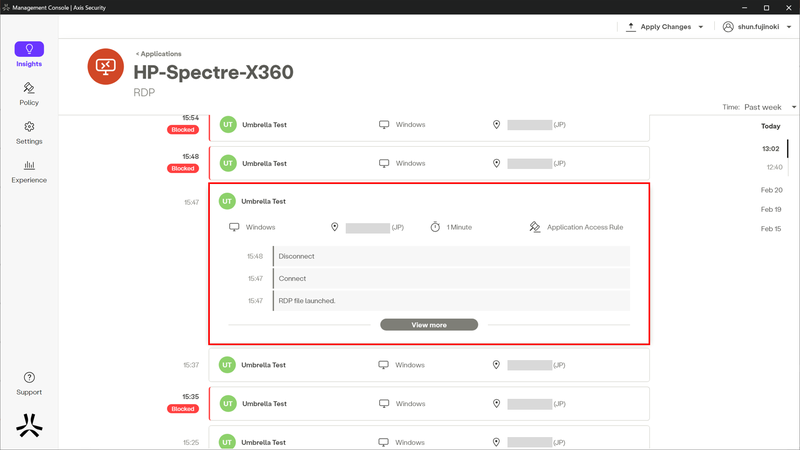Screen dimensions: 800x450
Task: Click the Blocked badge under 15:35
Action: click(x=183, y=409)
